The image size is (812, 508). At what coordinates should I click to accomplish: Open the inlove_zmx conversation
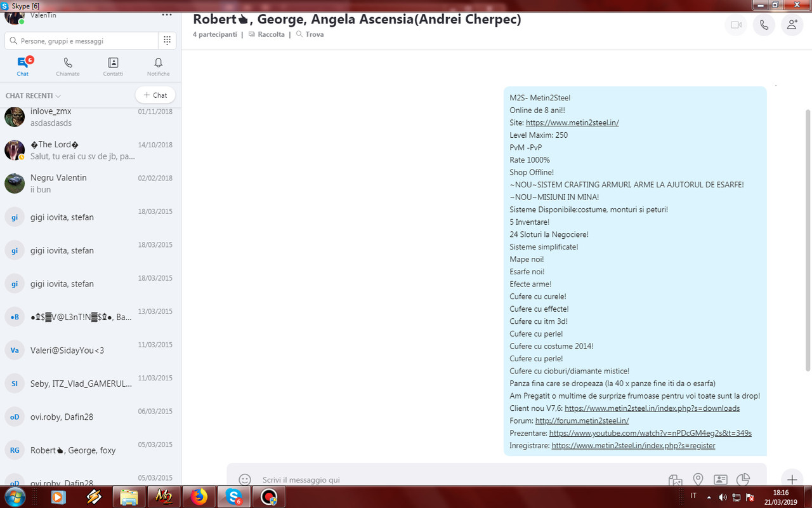[x=90, y=117]
